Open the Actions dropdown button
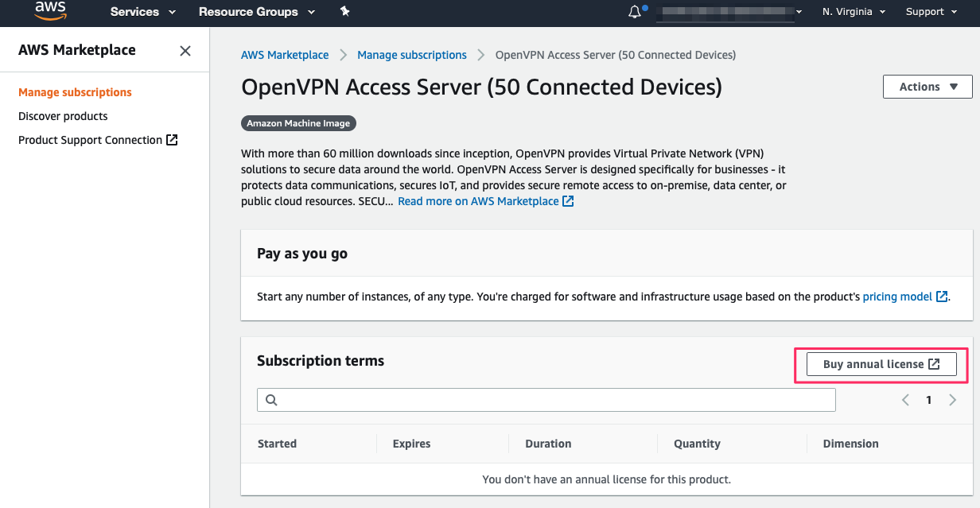The image size is (980, 508). pyautogui.click(x=927, y=87)
